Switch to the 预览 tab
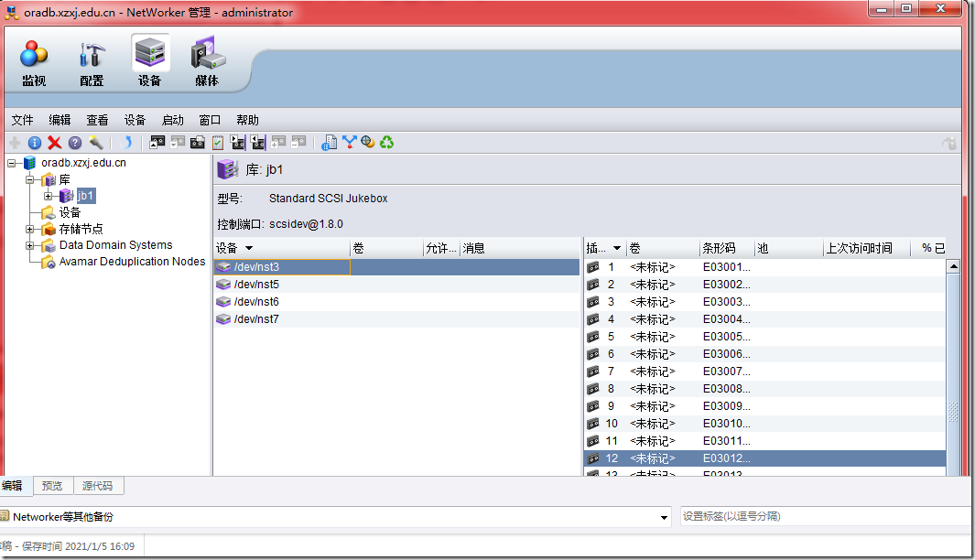Viewport: 975px width, 560px height. coord(52,486)
